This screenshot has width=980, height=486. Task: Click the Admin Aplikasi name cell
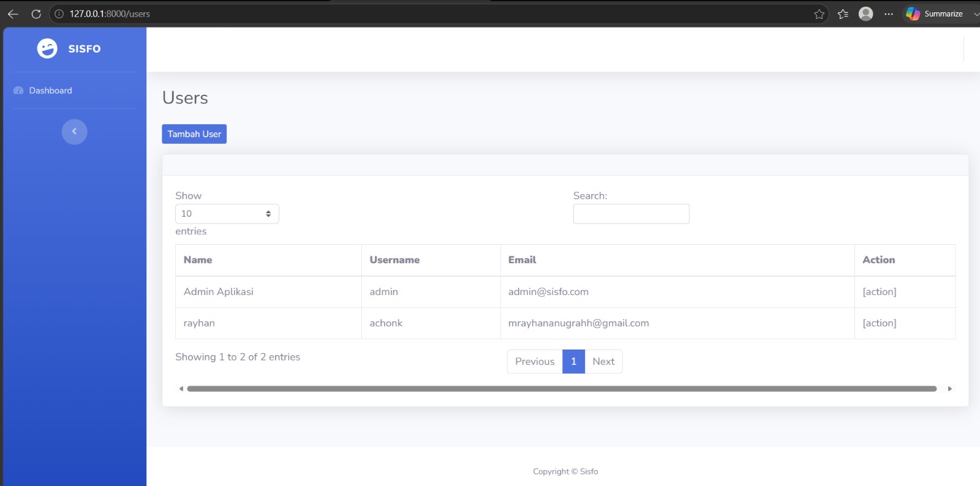coord(268,292)
